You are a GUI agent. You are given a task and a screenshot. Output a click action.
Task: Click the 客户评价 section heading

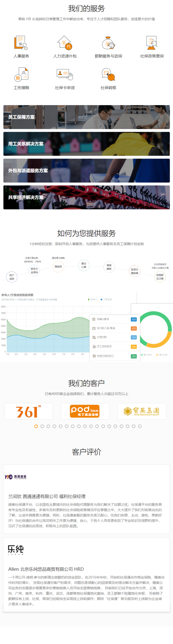click(x=86, y=452)
